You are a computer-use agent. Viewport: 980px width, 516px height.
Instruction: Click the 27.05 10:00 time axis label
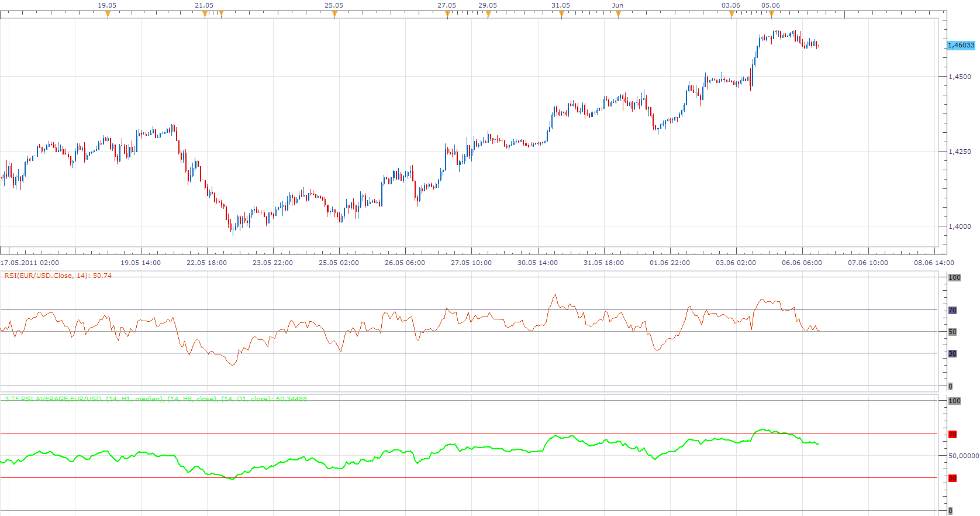click(471, 263)
